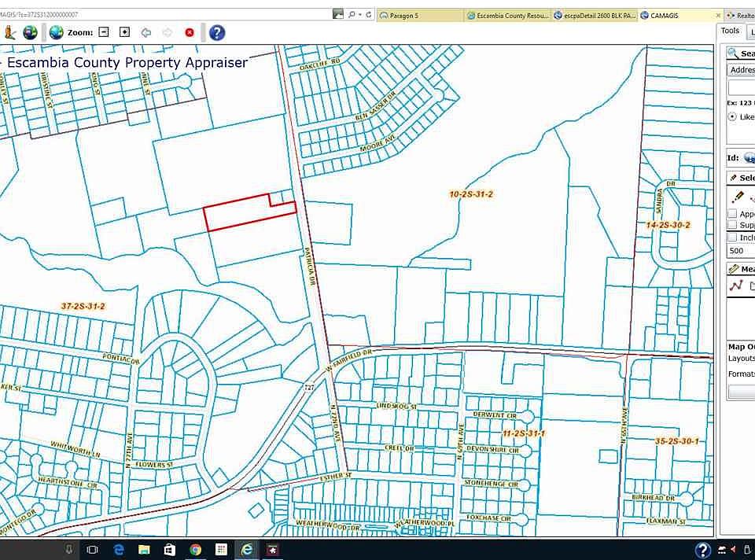
Task: Click the PATRICIA DR street label
Action: 309,267
